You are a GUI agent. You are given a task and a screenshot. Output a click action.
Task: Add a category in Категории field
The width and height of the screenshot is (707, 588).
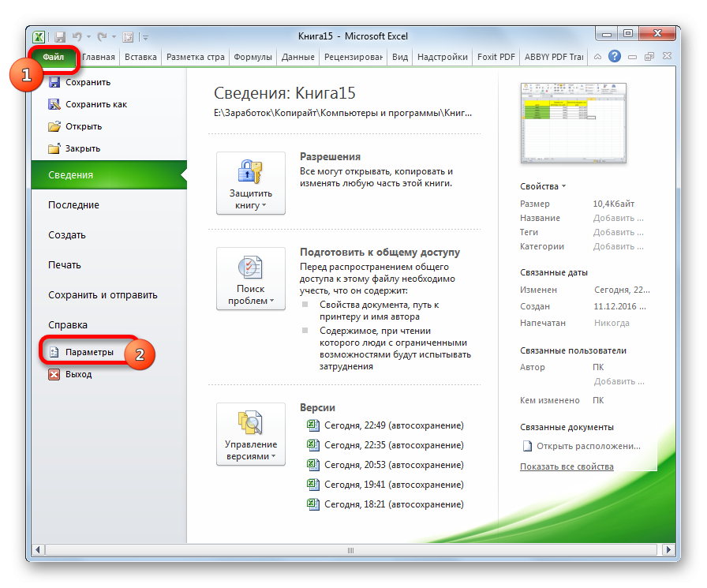point(618,247)
